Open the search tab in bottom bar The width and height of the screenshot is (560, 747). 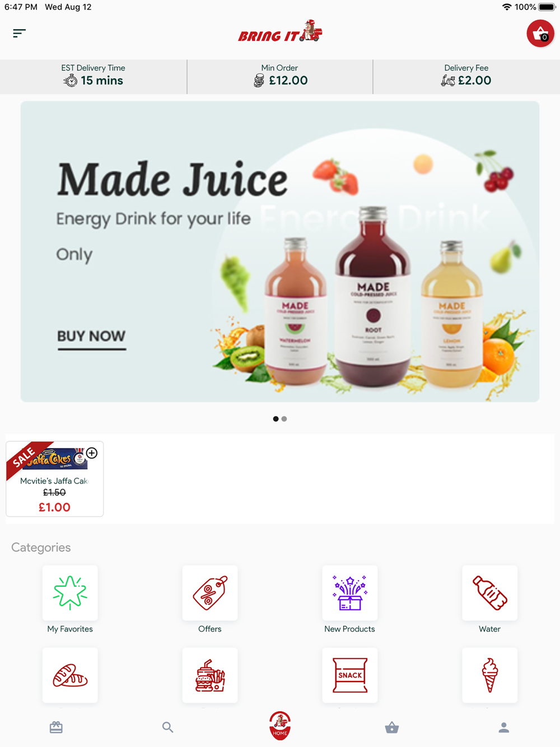click(167, 727)
